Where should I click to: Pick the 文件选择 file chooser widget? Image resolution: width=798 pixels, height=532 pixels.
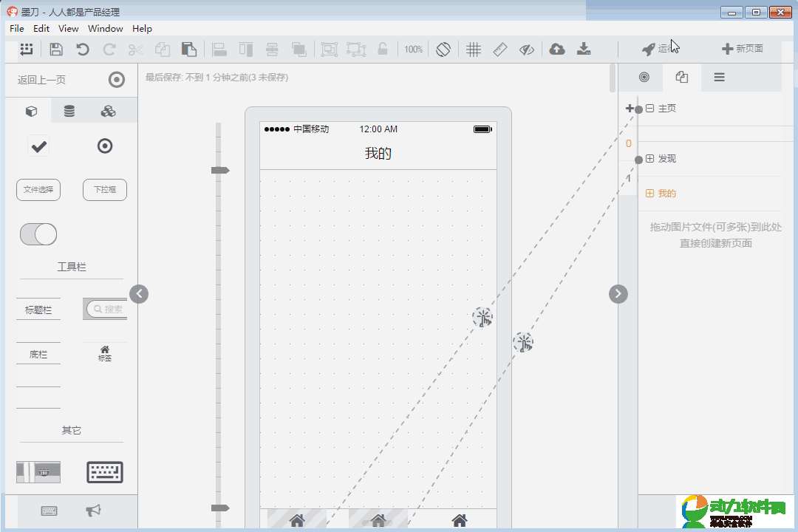click(x=38, y=190)
